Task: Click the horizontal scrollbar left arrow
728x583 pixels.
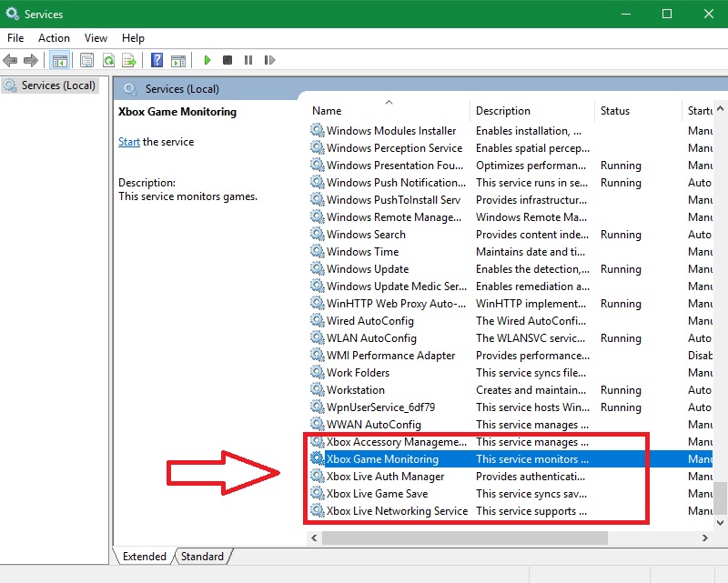Action: pos(314,538)
